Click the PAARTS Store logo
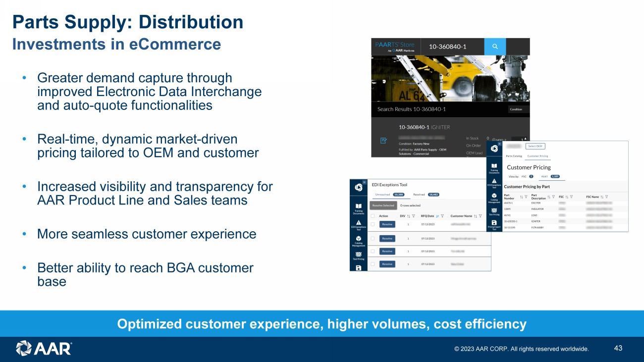This screenshot has height=362, width=644. coord(395,47)
